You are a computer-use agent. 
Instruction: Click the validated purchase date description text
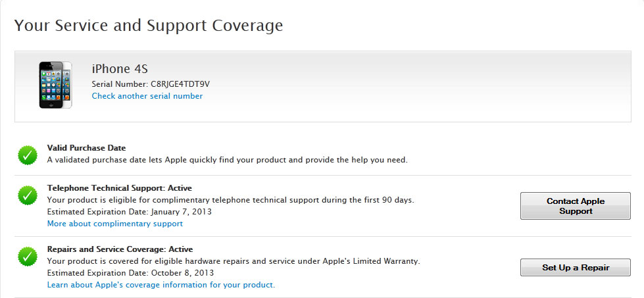click(x=228, y=160)
